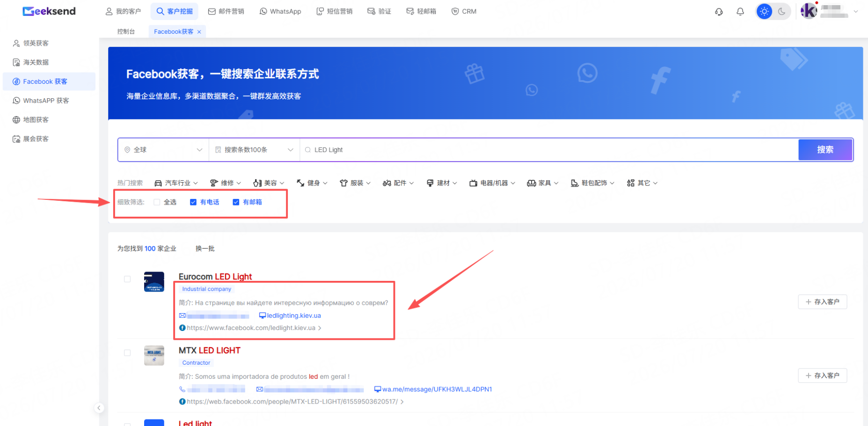Click 换一批 to refresh results
Image resolution: width=868 pixels, height=426 pixels.
(205, 249)
